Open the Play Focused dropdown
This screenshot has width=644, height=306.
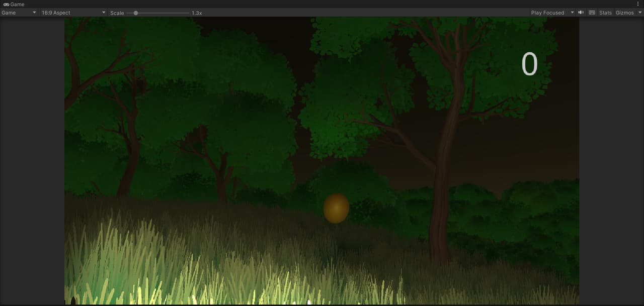(552, 13)
